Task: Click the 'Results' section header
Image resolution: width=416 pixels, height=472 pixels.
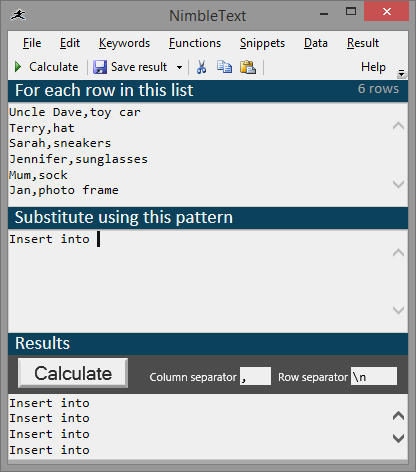Action: point(42,343)
